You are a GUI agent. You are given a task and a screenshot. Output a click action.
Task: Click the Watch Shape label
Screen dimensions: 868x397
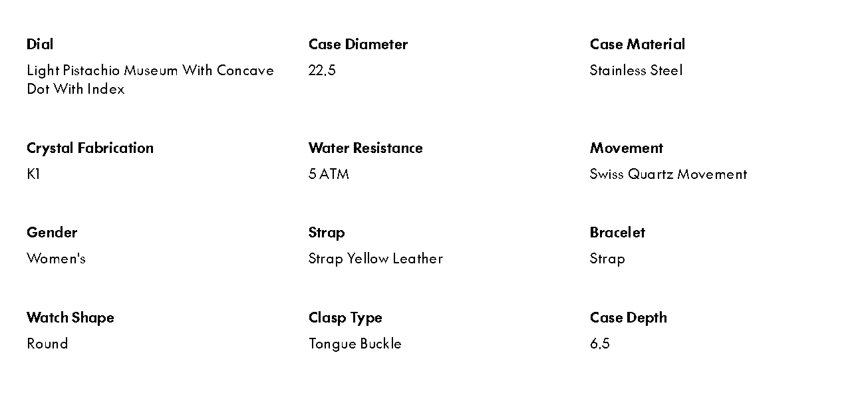coord(70,318)
